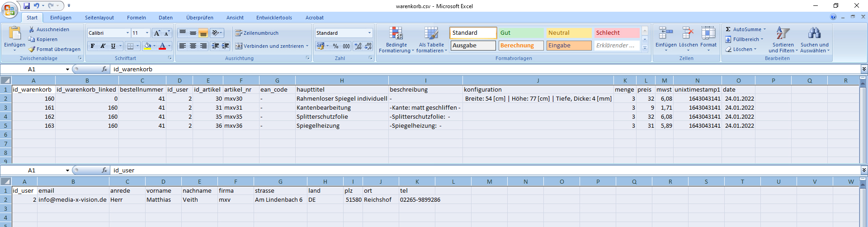
Task: Insert cells with Einfügen in the Zellen group
Action: pyautogui.click(x=666, y=39)
